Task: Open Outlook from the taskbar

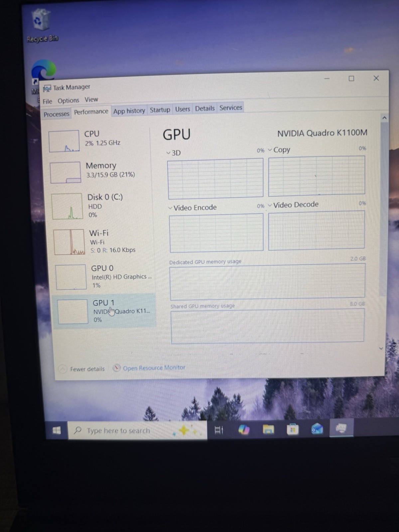Action: [x=317, y=429]
